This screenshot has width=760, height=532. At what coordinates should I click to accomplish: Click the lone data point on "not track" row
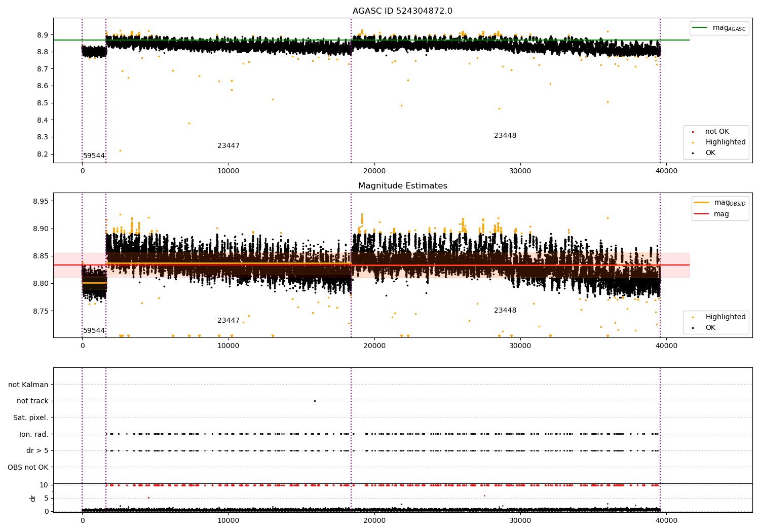click(315, 401)
